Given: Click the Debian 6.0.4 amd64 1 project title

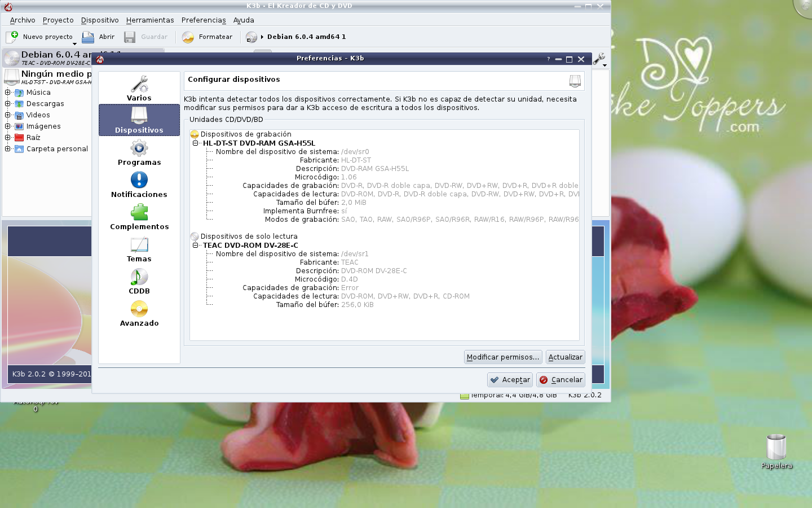Looking at the screenshot, I should [x=306, y=37].
